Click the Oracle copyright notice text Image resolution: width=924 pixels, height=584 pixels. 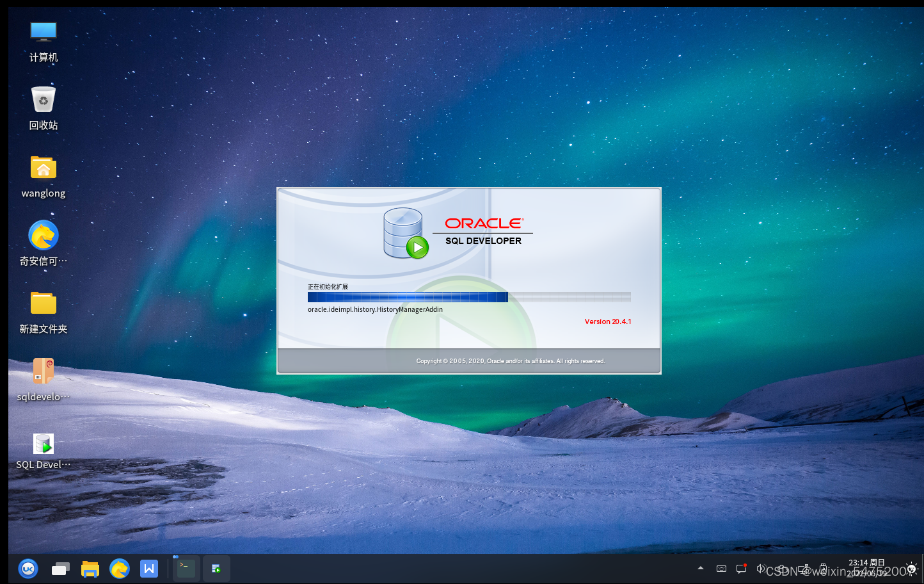coord(511,361)
